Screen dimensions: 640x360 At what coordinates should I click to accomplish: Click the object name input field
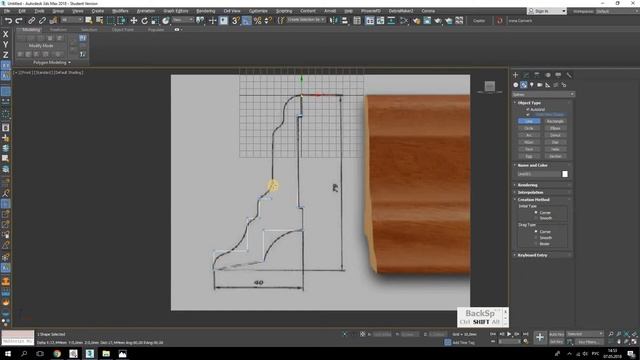coord(538,174)
